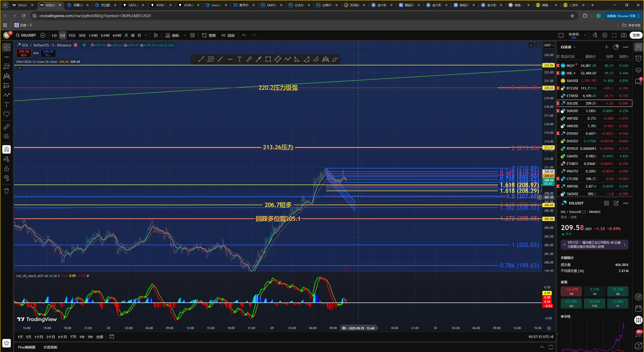Click the 发表 publish button

coord(636,35)
